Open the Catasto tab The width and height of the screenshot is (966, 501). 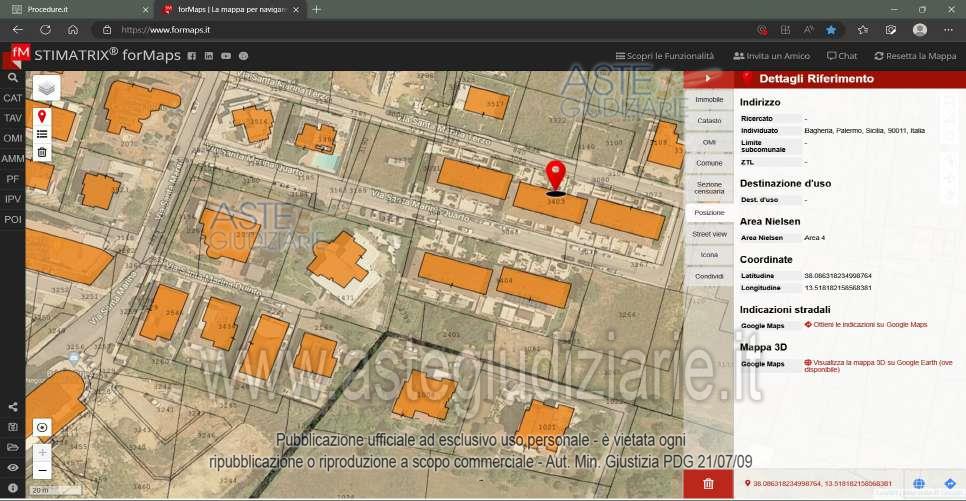709,121
